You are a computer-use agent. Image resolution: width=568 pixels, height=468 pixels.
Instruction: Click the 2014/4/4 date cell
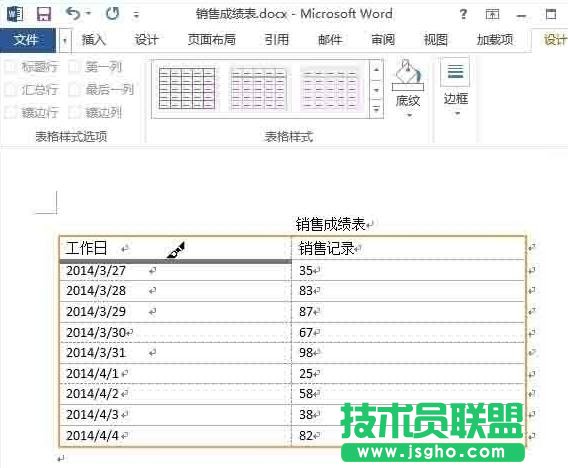click(175, 436)
